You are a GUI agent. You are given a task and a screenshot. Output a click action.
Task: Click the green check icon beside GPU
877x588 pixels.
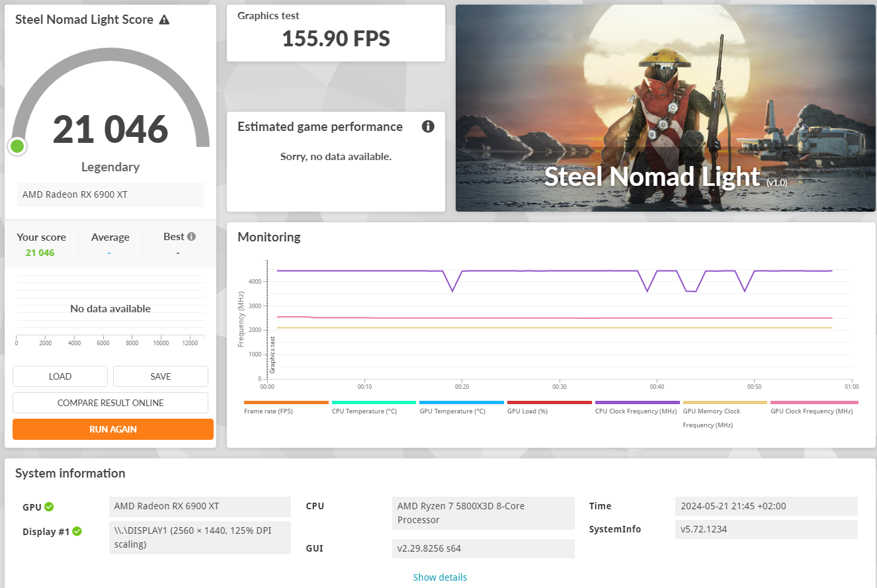click(x=50, y=507)
